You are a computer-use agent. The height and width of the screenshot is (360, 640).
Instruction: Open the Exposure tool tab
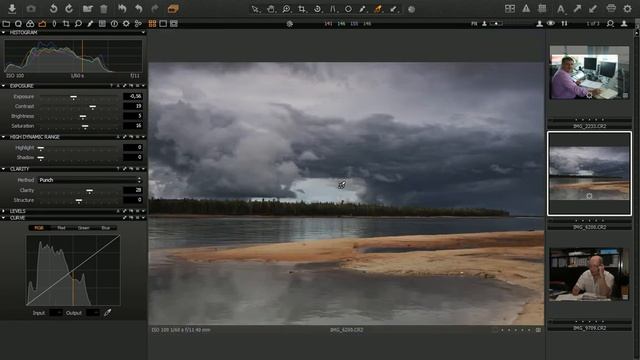pyautogui.click(x=42, y=24)
